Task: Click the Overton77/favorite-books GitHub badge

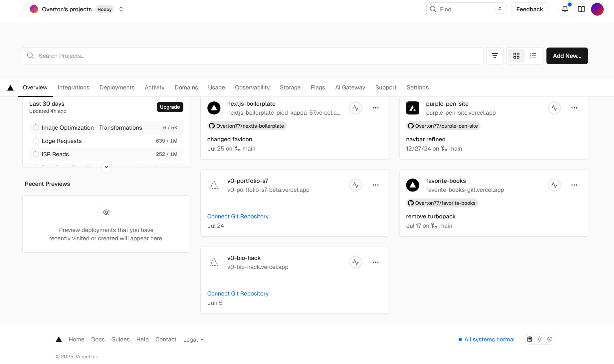Action: [x=442, y=203]
